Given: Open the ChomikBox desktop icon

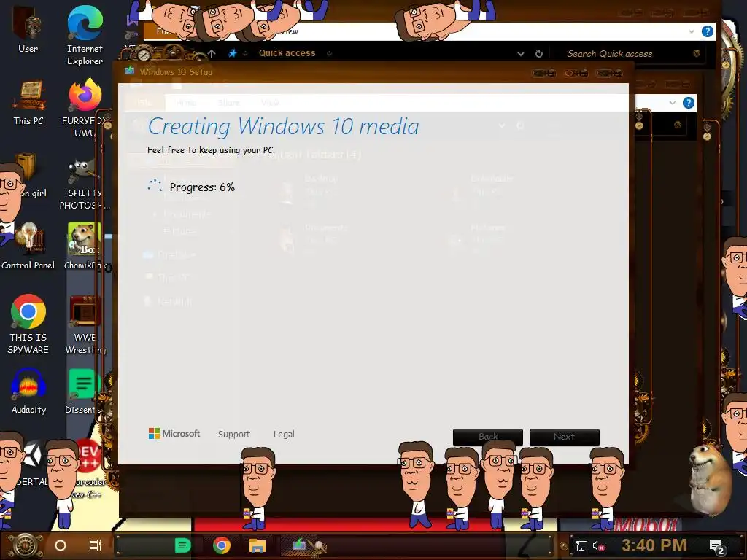Looking at the screenshot, I should click(85, 246).
